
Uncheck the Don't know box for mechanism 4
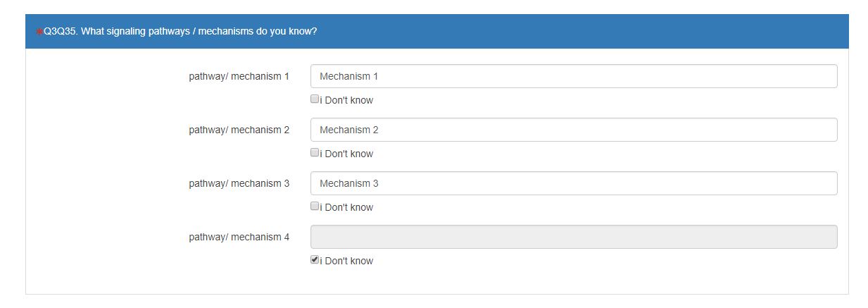click(x=315, y=260)
